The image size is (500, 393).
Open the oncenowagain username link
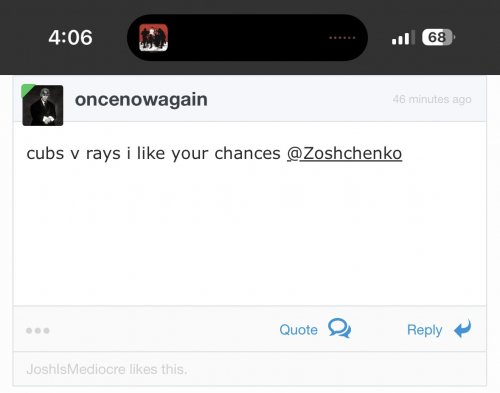[x=141, y=99]
